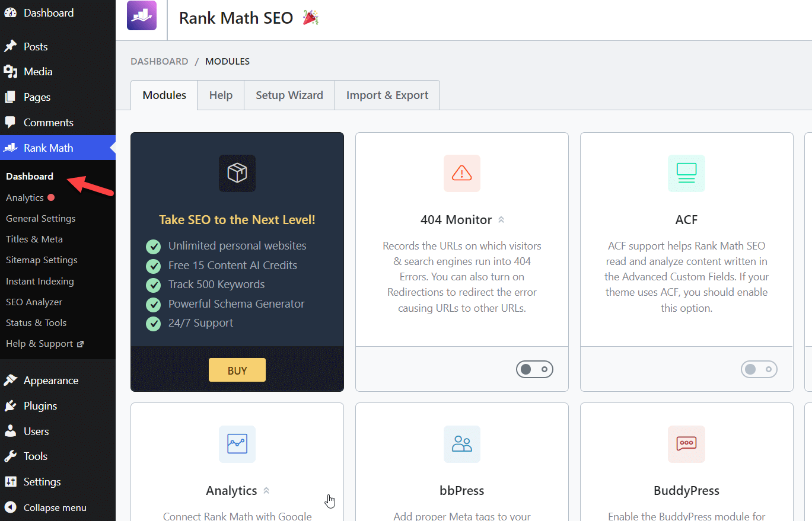This screenshot has width=812, height=521.
Task: Enable the 404 Monitor module toggle
Action: 534,369
